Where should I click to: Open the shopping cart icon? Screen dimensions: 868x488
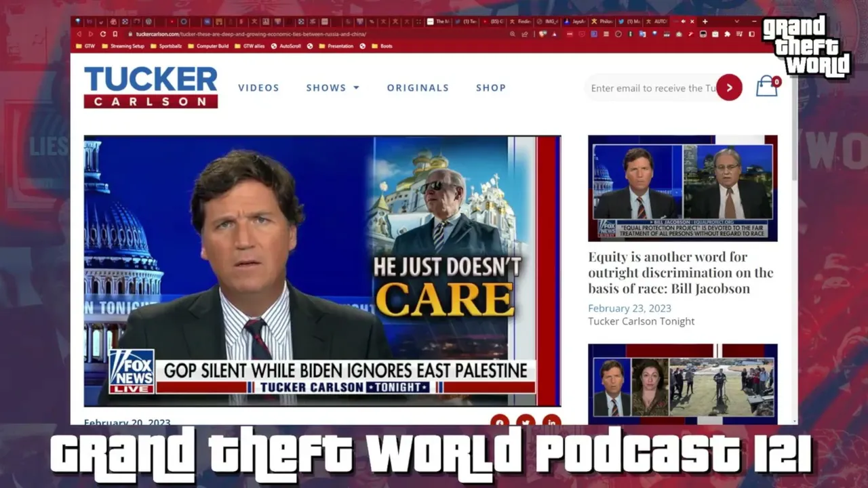coord(767,86)
